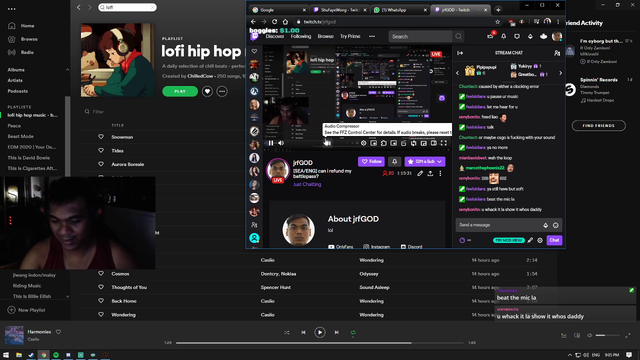Screen dimensions: 640x360
Task: Switch to the WhatsApp browser tab
Action: tap(399, 10)
